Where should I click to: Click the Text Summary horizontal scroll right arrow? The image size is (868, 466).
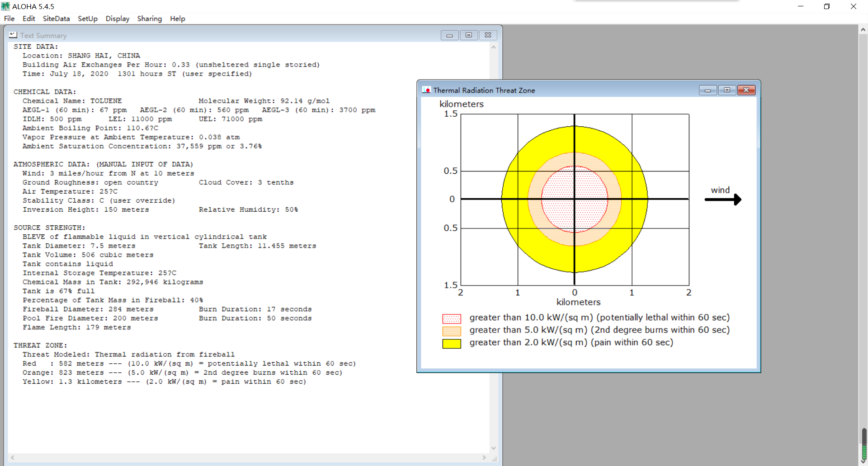pos(484,458)
